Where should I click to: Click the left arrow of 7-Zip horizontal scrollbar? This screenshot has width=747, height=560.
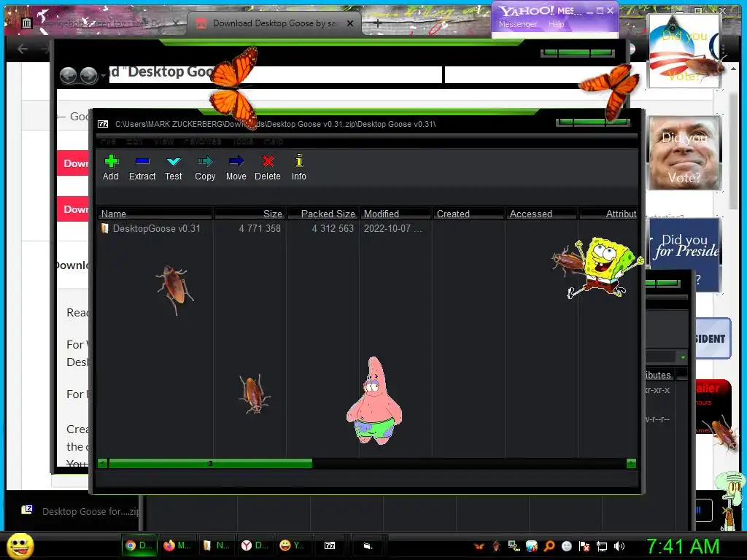point(102,463)
